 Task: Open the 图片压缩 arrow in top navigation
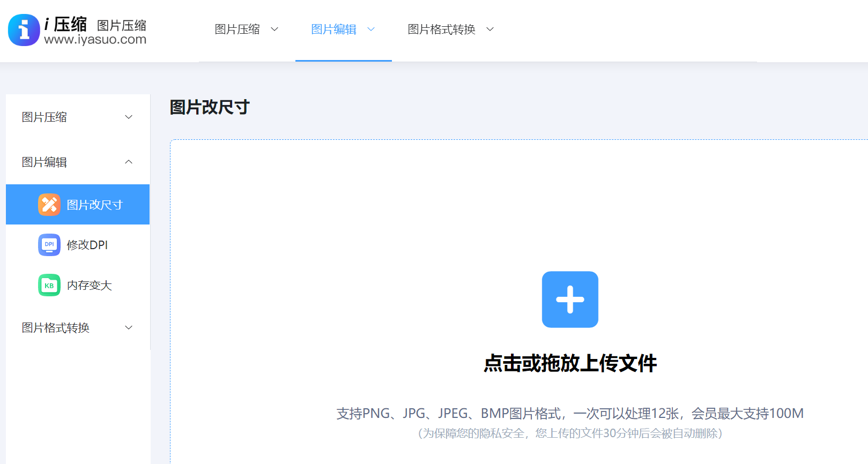coord(275,29)
